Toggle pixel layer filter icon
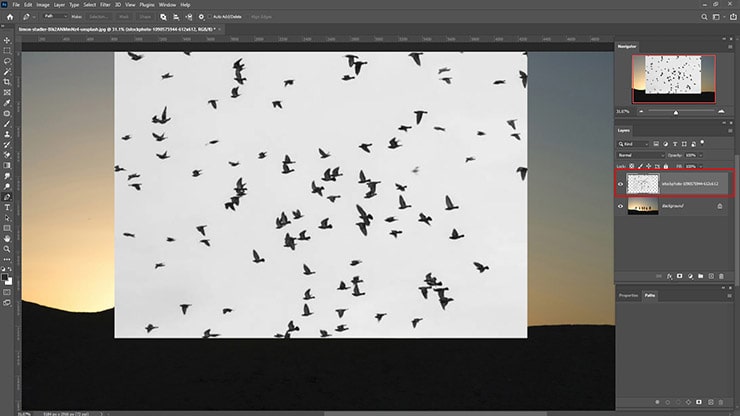 point(656,144)
